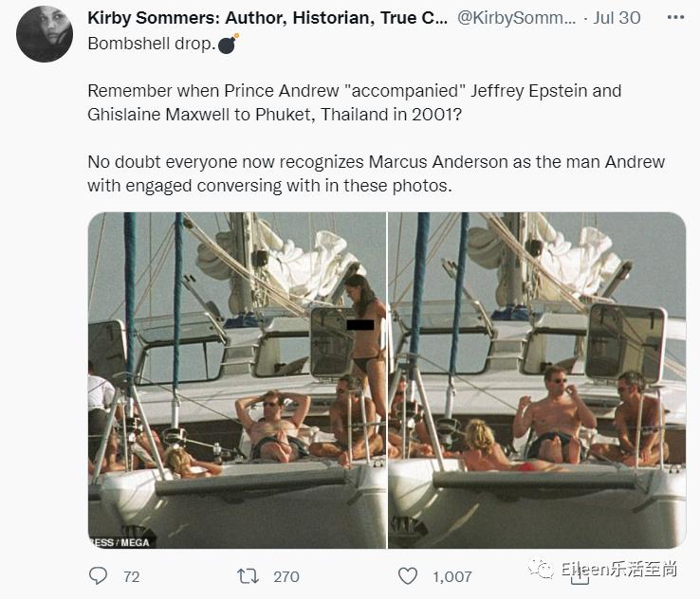700x599 pixels.
Task: Click the 72 replies count
Action: (x=131, y=575)
